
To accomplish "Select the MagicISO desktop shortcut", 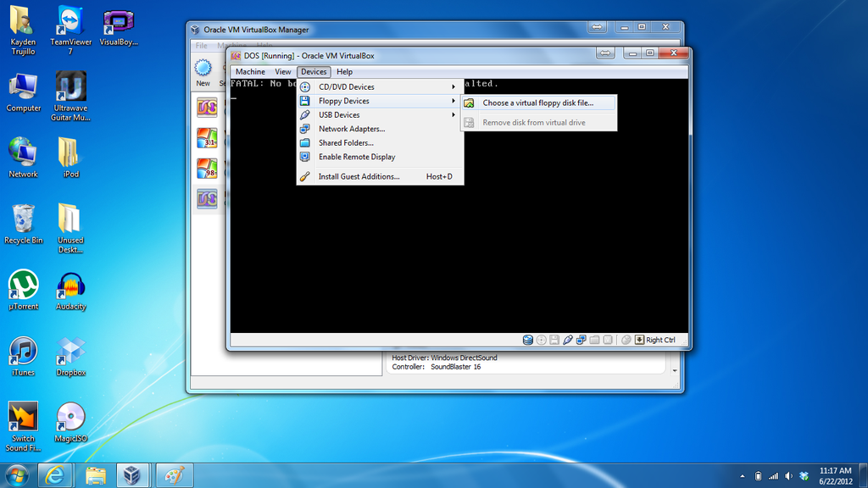I will (x=71, y=422).
